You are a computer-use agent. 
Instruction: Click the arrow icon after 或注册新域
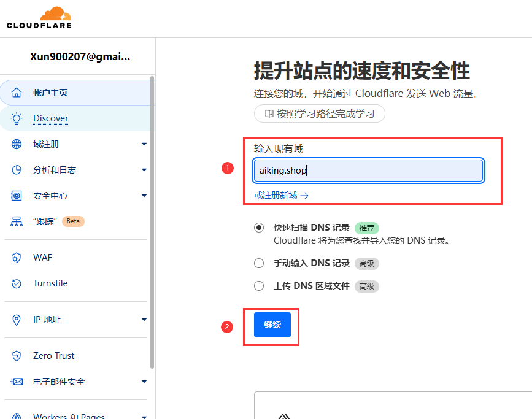[x=304, y=196]
